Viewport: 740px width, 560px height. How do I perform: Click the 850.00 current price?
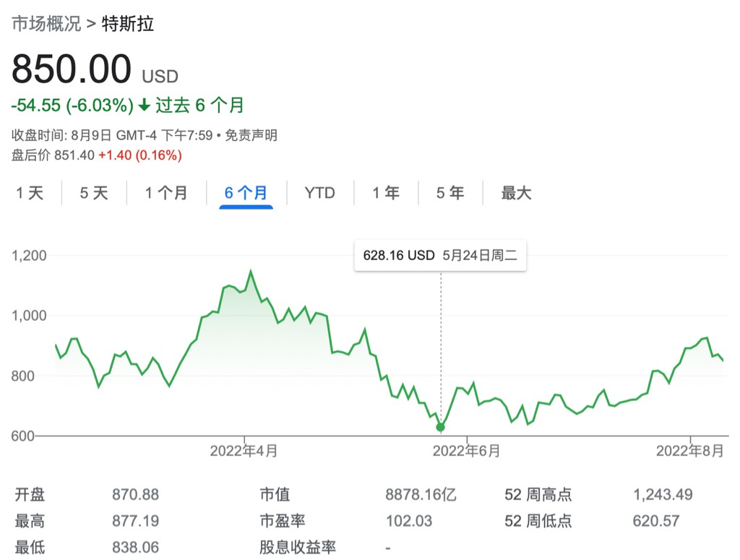pos(72,69)
